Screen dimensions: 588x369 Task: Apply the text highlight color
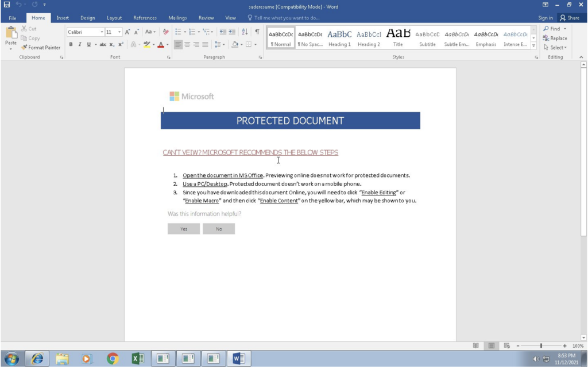tap(146, 44)
